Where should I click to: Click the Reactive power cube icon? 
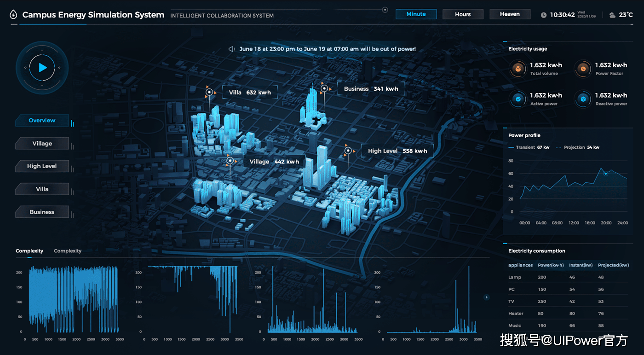click(583, 99)
